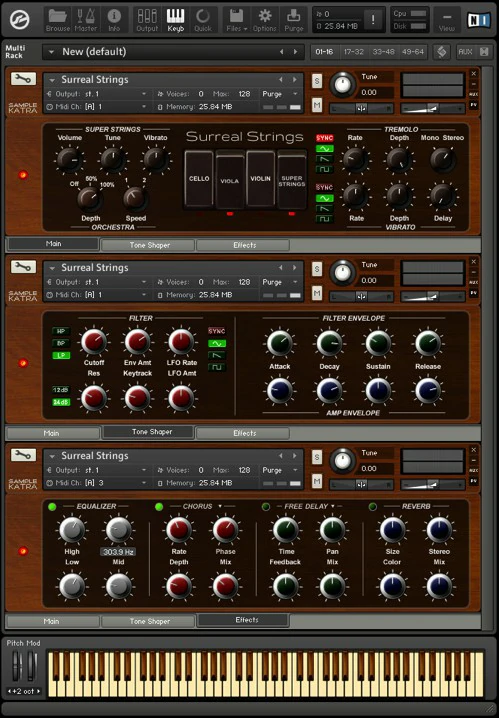Switch to Main tab on third instrument

51,621
